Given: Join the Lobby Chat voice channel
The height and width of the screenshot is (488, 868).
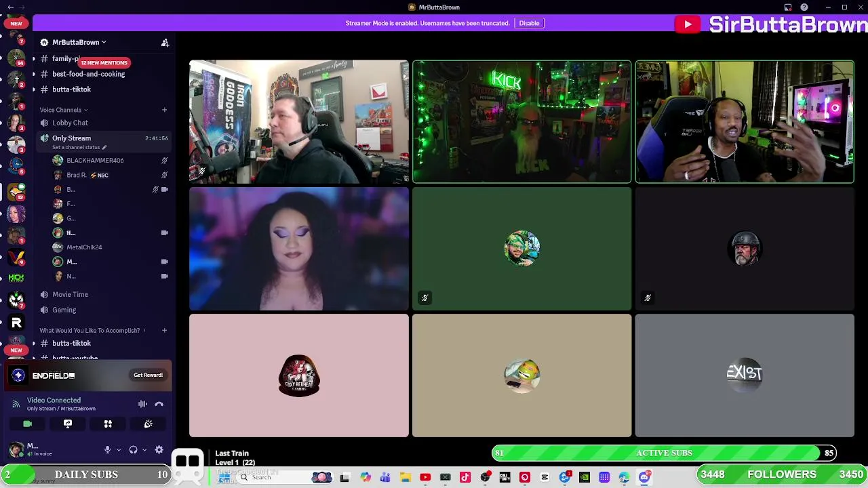Looking at the screenshot, I should point(70,123).
